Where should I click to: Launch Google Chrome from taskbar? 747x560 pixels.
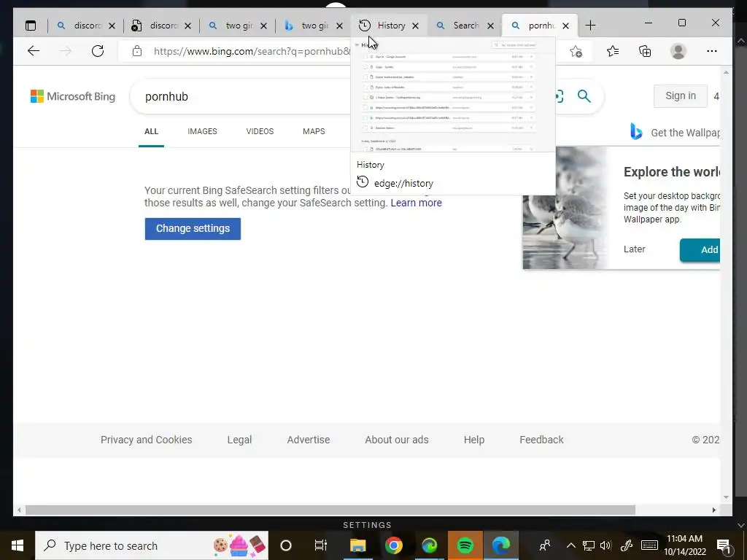pyautogui.click(x=393, y=545)
